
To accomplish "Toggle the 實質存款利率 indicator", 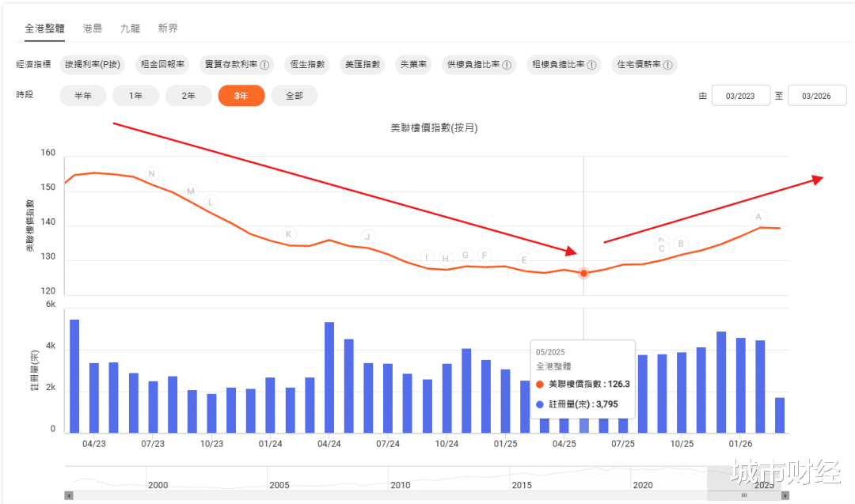I will pos(237,64).
